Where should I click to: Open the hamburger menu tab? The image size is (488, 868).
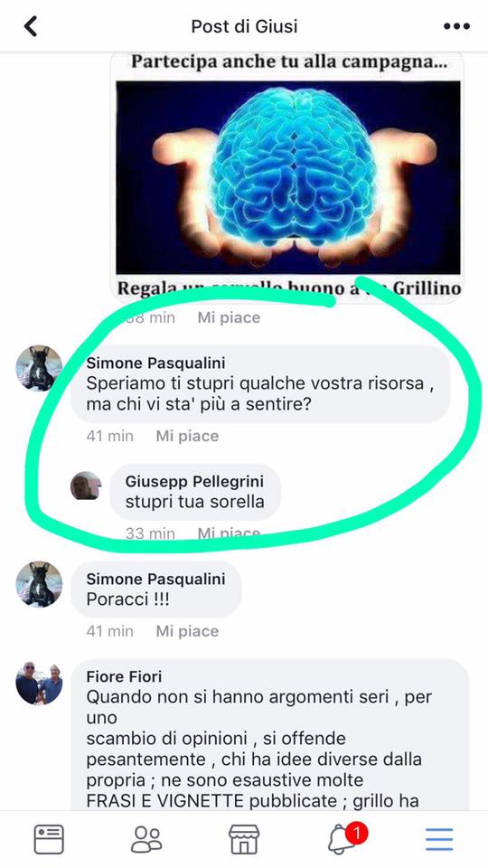(x=439, y=840)
